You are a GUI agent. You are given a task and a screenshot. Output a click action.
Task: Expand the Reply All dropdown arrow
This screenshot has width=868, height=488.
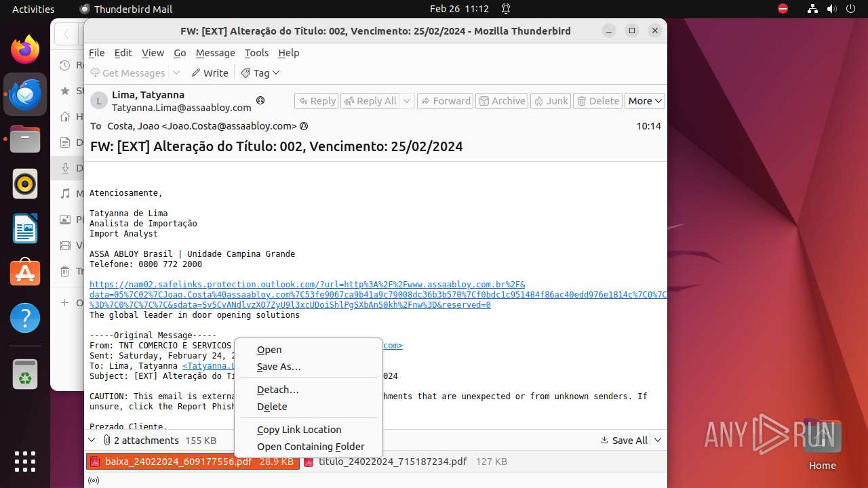[407, 101]
